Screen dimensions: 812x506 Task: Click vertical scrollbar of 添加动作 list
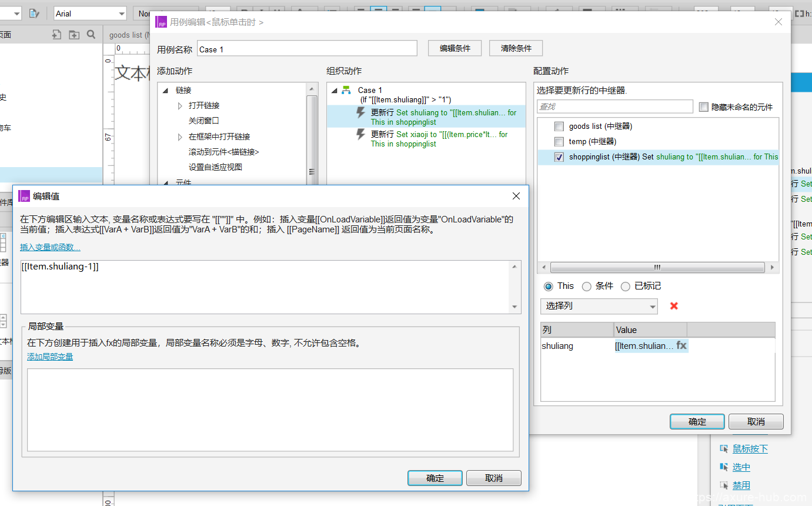point(312,138)
